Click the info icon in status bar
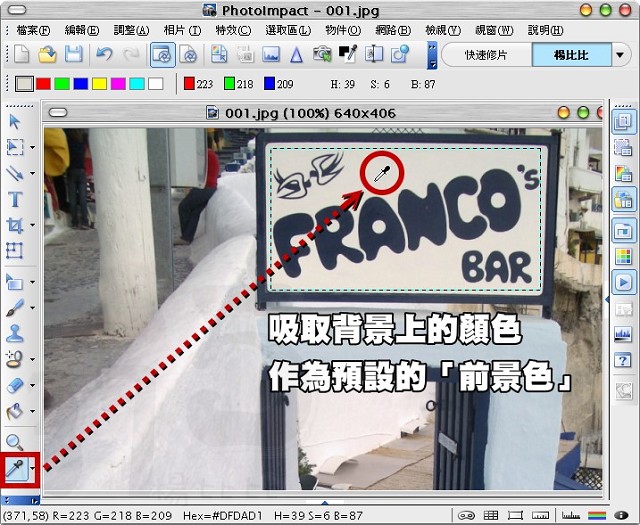 [x=621, y=516]
